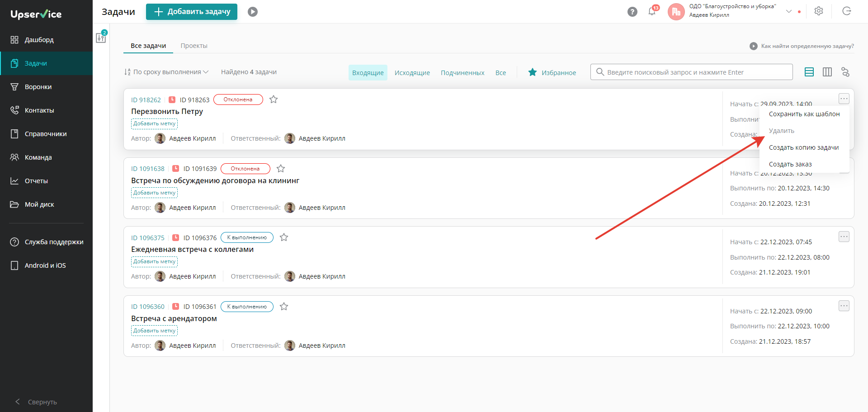The width and height of the screenshot is (868, 412).
Task: Expand the company account dropdown chevron
Action: [x=789, y=11]
